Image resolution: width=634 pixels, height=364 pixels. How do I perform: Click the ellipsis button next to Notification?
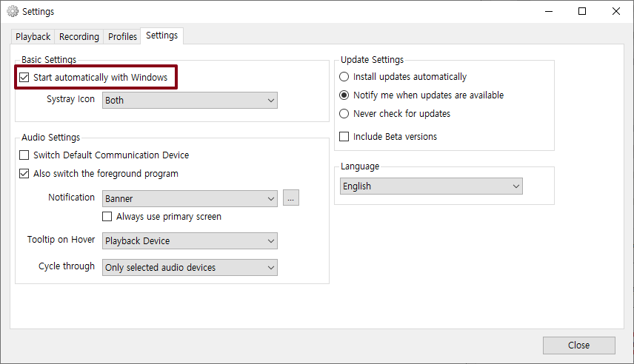(291, 198)
